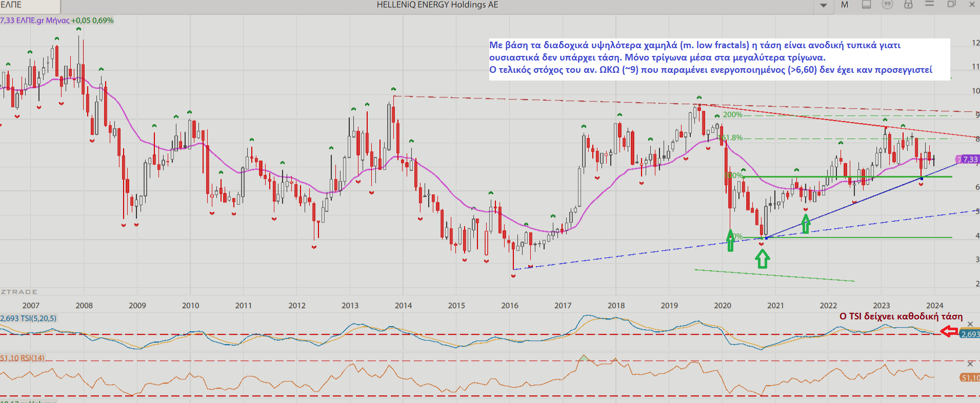The height and width of the screenshot is (403, 980).
Task: Click the 2,693 TSI value tag
Action: [970, 334]
